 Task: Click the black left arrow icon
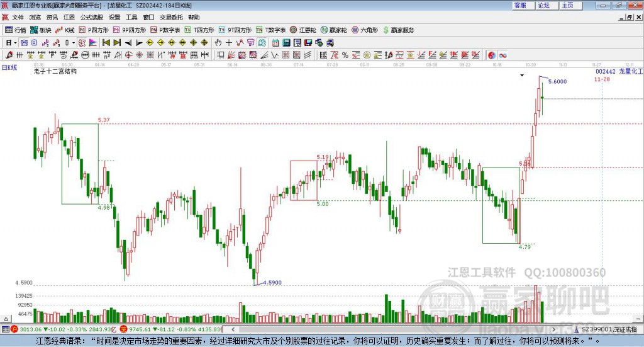(128, 43)
